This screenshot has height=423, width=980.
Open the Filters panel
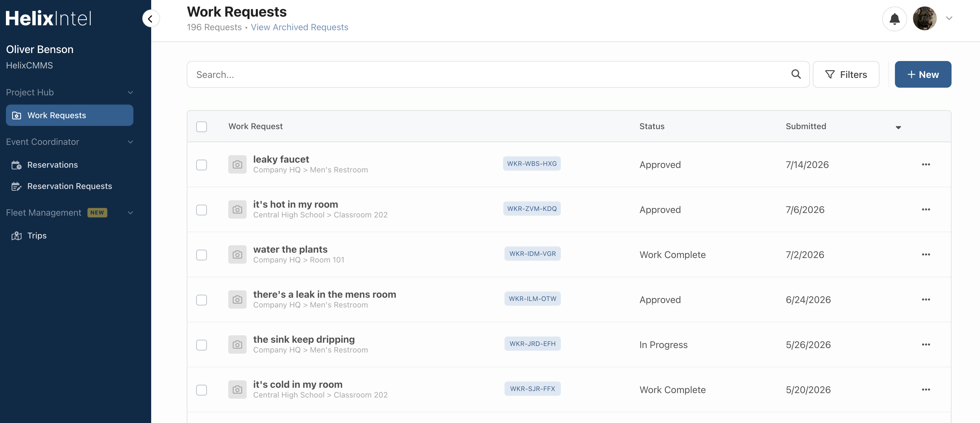pyautogui.click(x=846, y=74)
